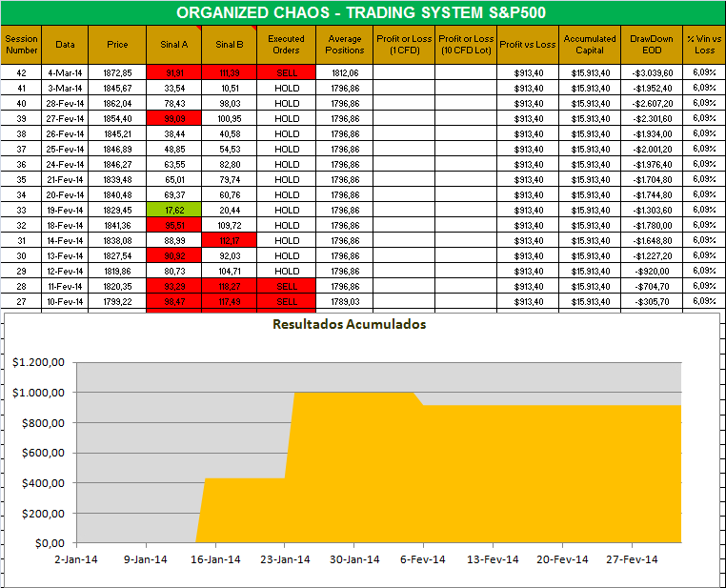
Task: Click the date cell 26-Fev-14
Action: [65, 133]
